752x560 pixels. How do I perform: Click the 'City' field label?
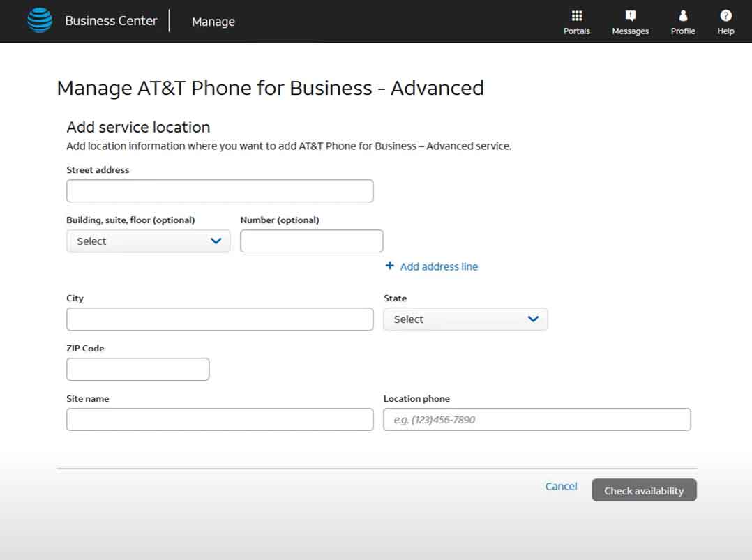pyautogui.click(x=75, y=298)
